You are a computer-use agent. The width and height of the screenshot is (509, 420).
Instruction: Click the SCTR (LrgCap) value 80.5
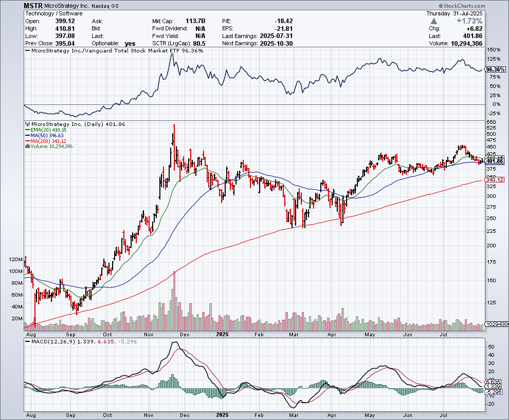tap(199, 44)
